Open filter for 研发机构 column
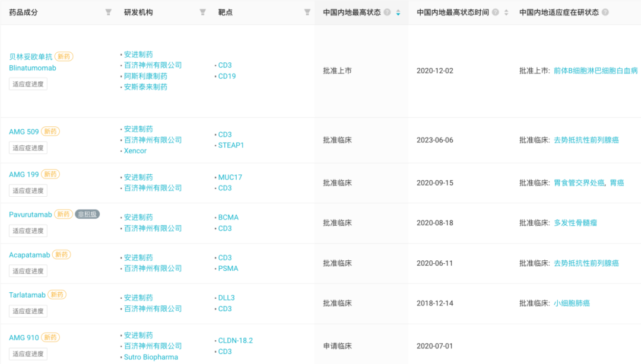The image size is (641, 364). tap(203, 12)
